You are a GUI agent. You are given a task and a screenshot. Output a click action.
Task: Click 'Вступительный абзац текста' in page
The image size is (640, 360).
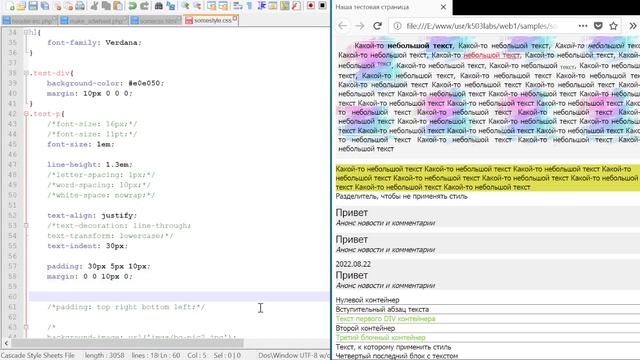(x=382, y=309)
